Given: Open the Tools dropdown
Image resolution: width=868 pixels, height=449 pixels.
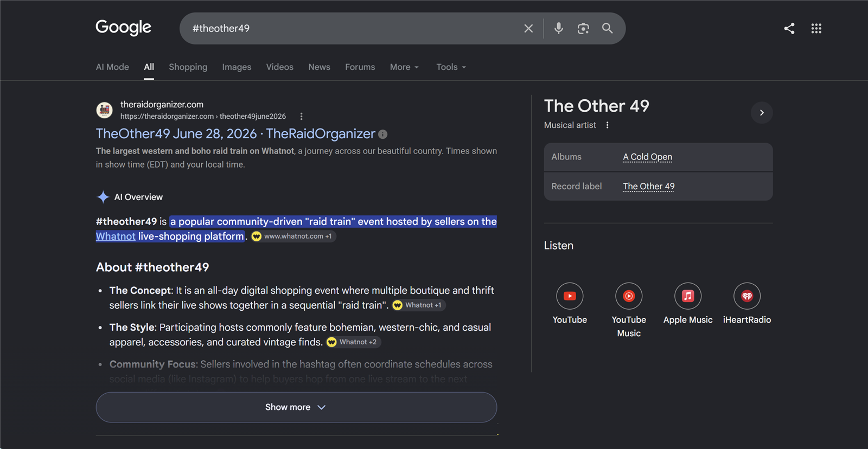Looking at the screenshot, I should pos(451,67).
